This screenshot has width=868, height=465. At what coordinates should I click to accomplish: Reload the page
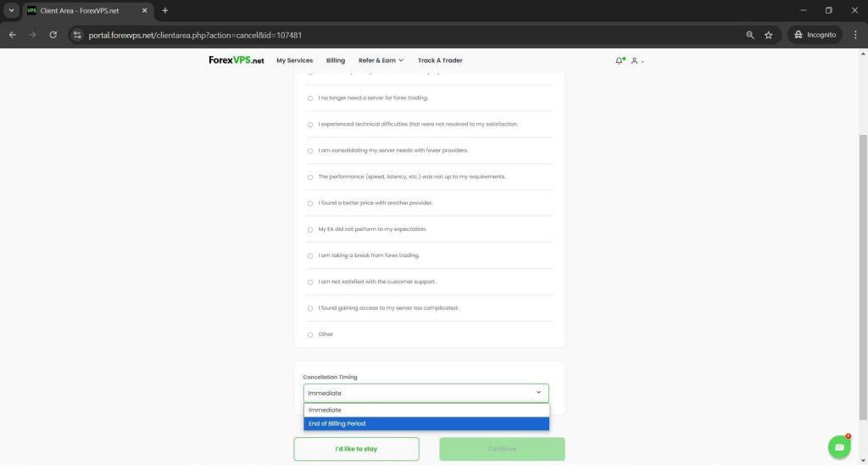(x=53, y=35)
